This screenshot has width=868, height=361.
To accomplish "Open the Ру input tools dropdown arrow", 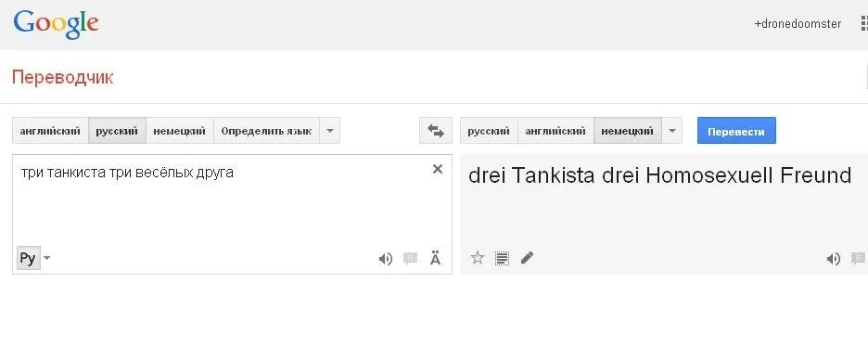I will coord(46,258).
